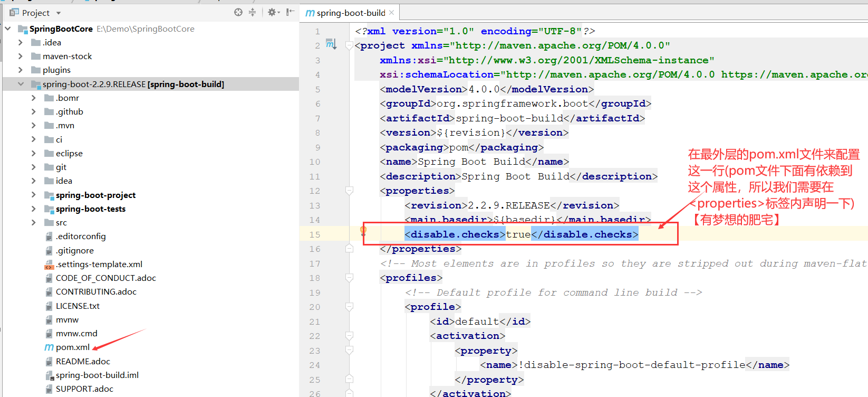The image size is (868, 397).
Task: Fold the property block on line 23
Action: [x=349, y=351]
